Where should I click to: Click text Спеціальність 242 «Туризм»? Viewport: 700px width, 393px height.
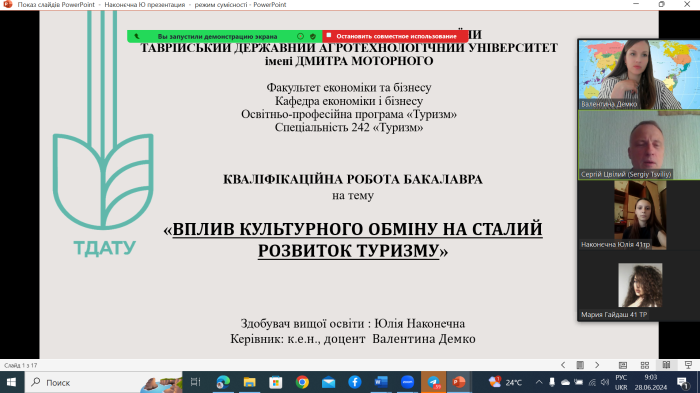click(x=349, y=127)
